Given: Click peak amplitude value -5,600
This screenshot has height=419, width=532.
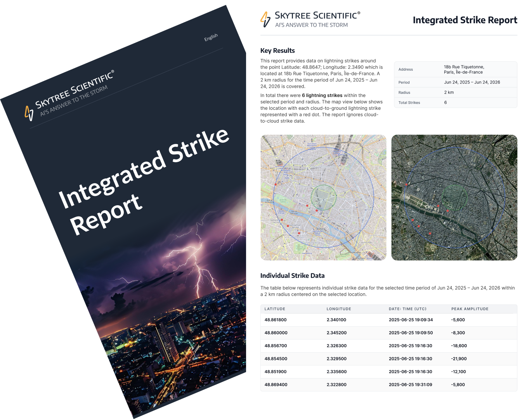Looking at the screenshot, I should point(458,320).
